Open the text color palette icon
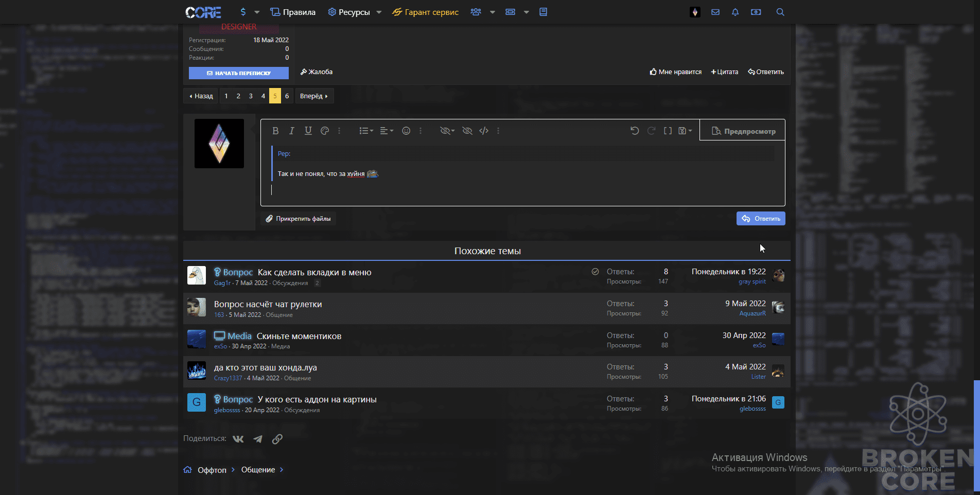This screenshot has height=495, width=980. [x=324, y=131]
